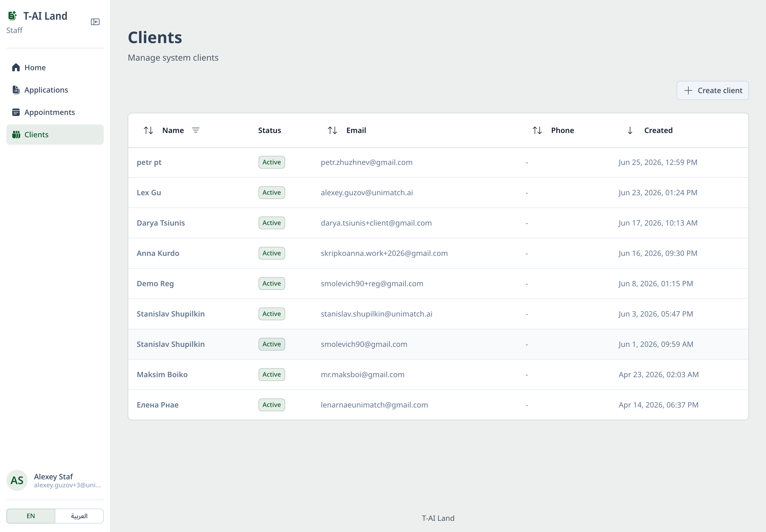This screenshot has width=766, height=532.
Task: Open client Maksim Boiko
Action: pyautogui.click(x=162, y=375)
